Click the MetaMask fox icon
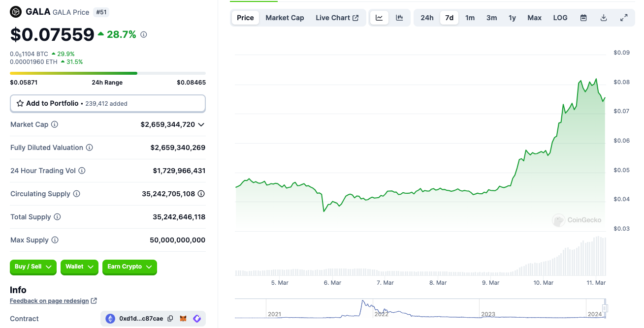The width and height of the screenshot is (644, 328). pyautogui.click(x=183, y=319)
